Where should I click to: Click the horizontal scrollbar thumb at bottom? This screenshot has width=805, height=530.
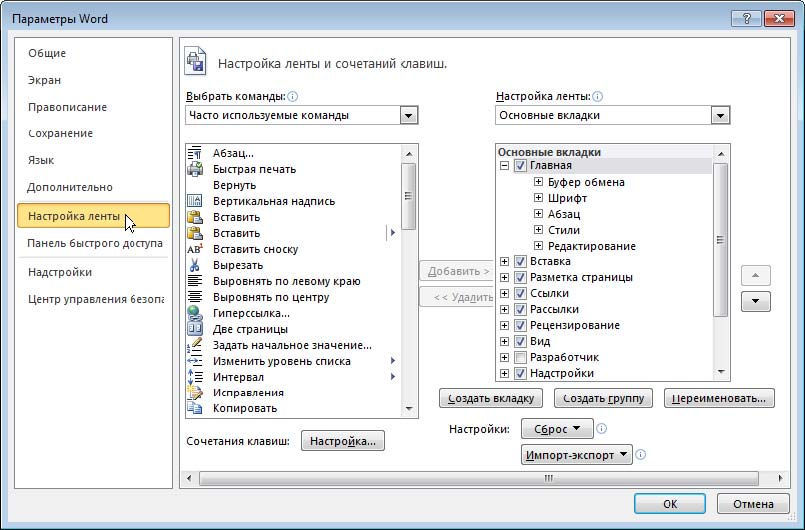coord(478,478)
